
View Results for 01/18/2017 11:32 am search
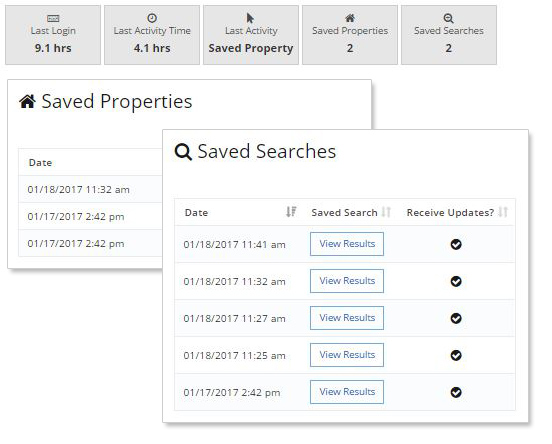pos(347,281)
